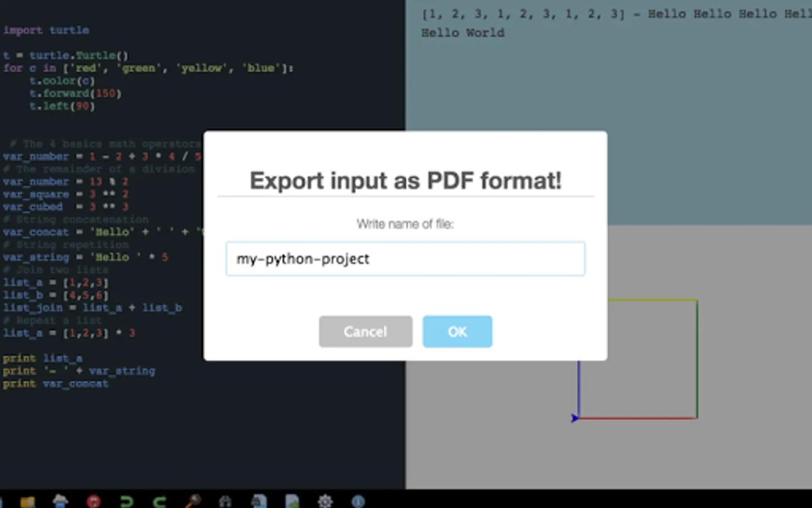Open the settings gear icon
The height and width of the screenshot is (508, 812).
point(325,501)
